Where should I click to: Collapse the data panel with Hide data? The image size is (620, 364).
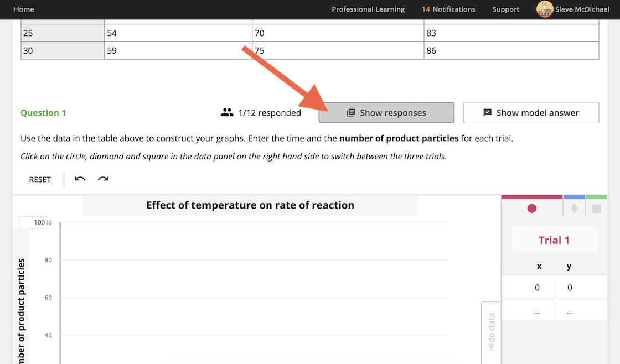point(491,333)
